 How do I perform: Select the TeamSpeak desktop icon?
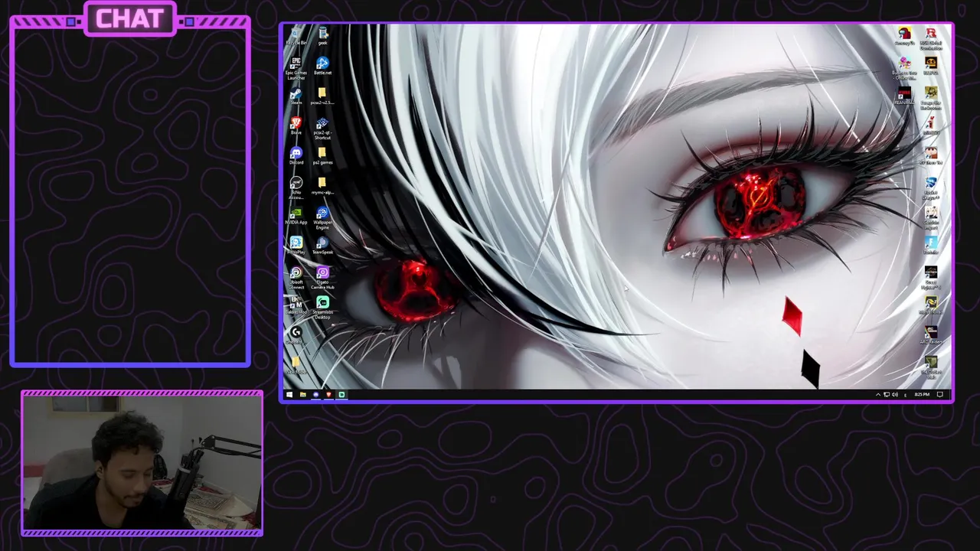[322, 245]
